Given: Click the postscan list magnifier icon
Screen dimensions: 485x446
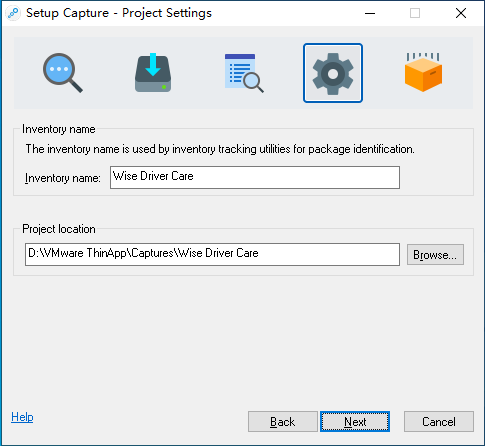Looking at the screenshot, I should pos(244,73).
